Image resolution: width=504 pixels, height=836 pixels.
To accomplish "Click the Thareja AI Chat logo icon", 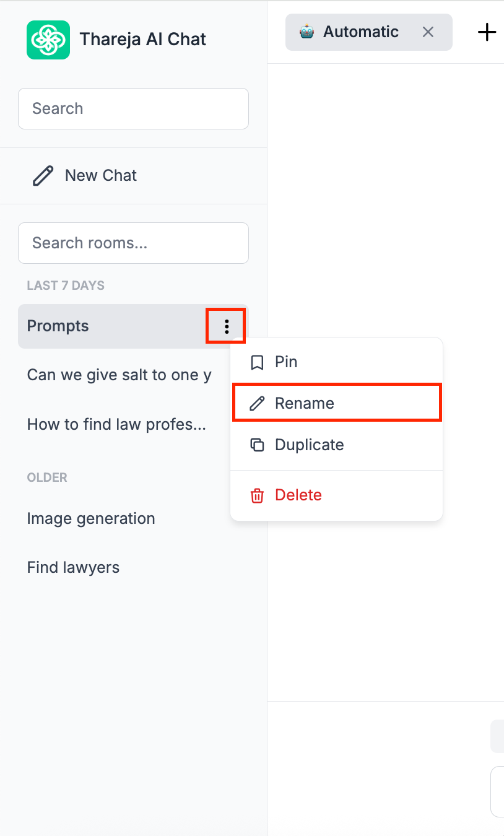I will [x=48, y=40].
